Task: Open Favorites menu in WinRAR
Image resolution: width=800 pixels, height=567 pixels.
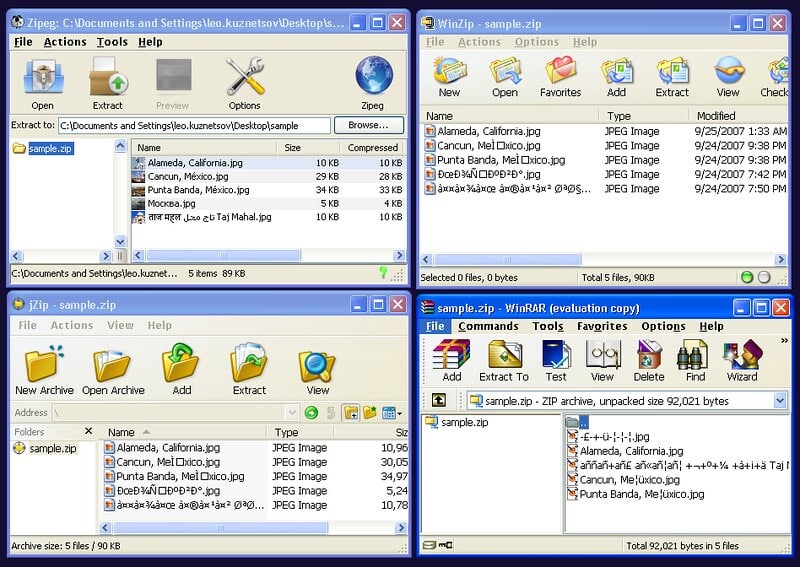Action: pos(602,326)
